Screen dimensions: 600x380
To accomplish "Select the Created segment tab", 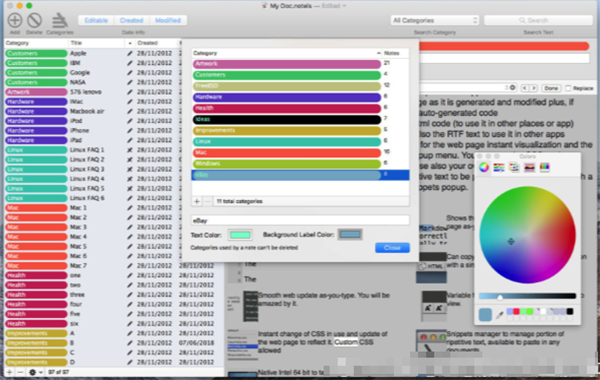I will point(132,20).
